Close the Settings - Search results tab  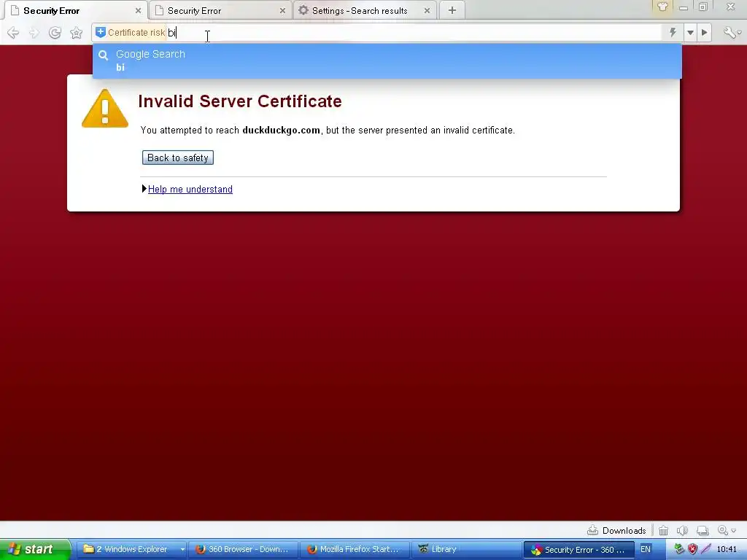427,10
